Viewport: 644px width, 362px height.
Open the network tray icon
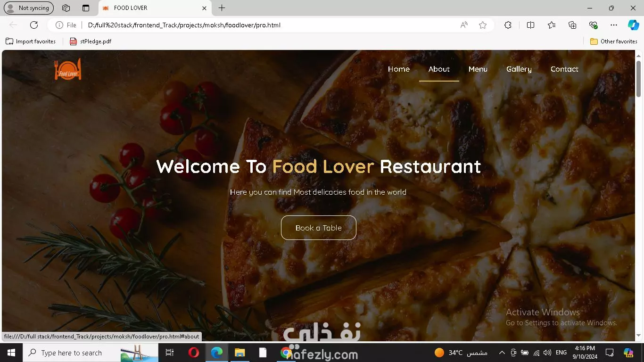537,353
